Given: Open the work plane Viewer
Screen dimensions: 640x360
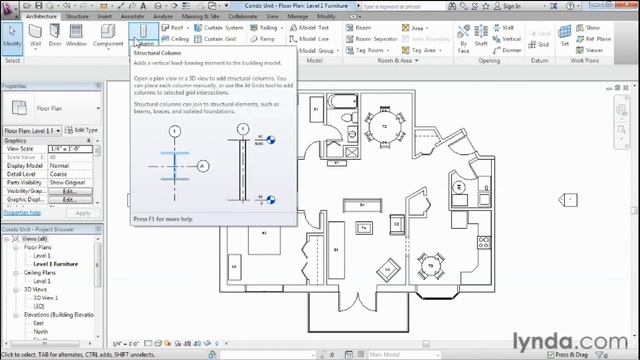Looking at the screenshot, I should coord(589,50).
